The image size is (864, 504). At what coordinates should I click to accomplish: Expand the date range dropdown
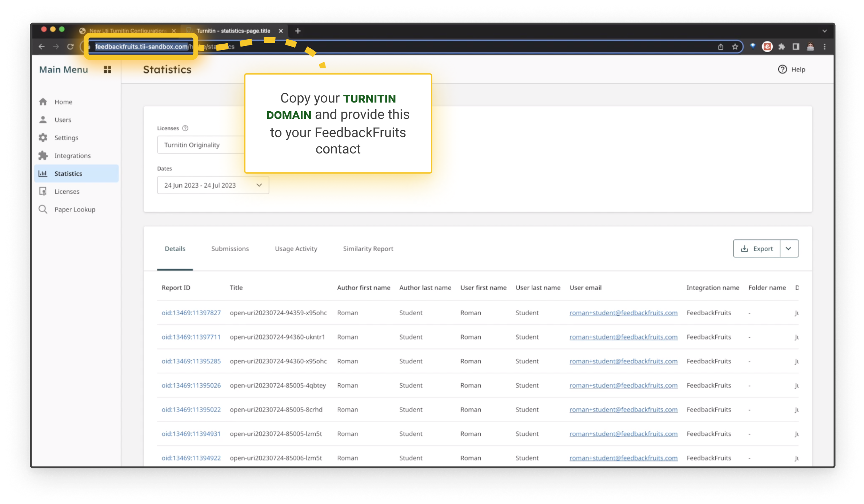213,185
